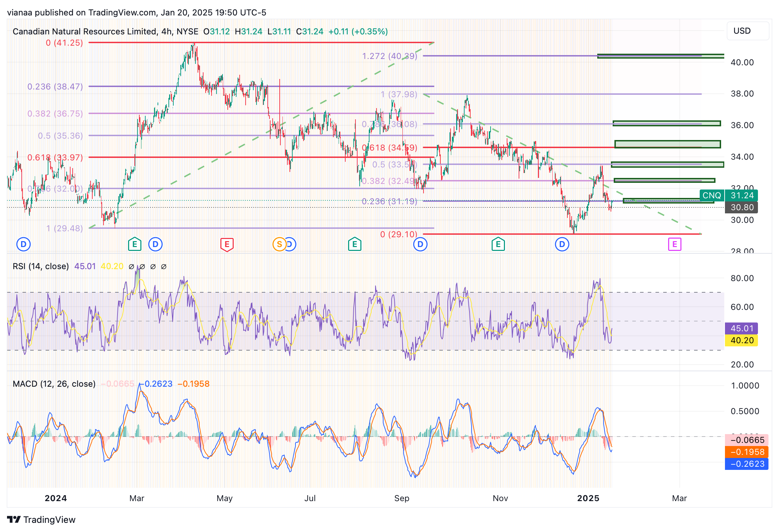Click the dividend D marker in December 2023
779x532 pixels.
24,244
